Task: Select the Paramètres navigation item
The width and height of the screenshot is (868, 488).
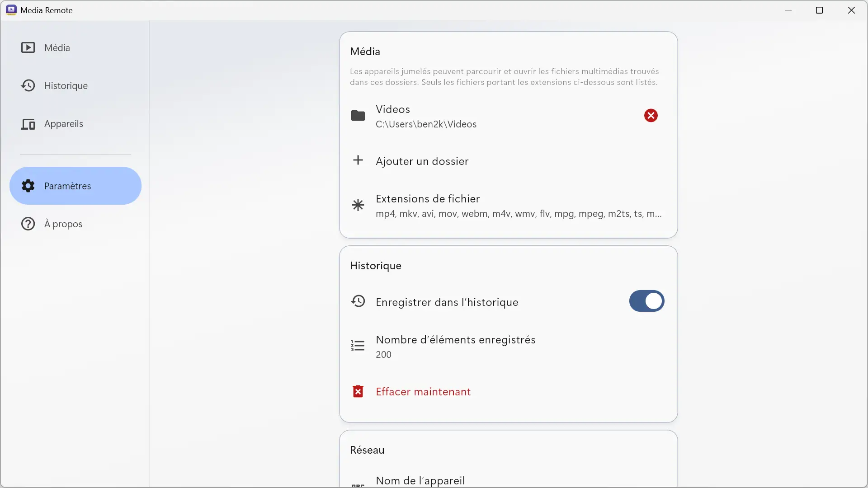Action: 75,186
